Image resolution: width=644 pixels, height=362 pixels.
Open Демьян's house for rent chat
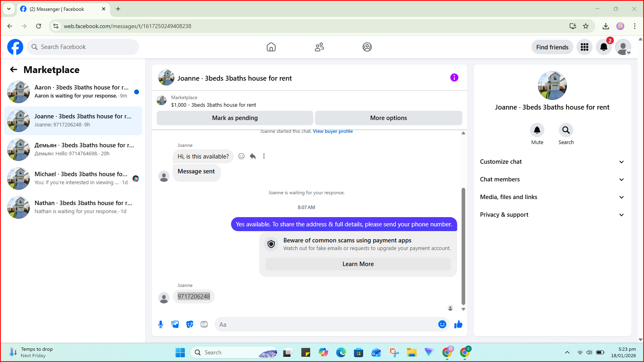[73, 150]
